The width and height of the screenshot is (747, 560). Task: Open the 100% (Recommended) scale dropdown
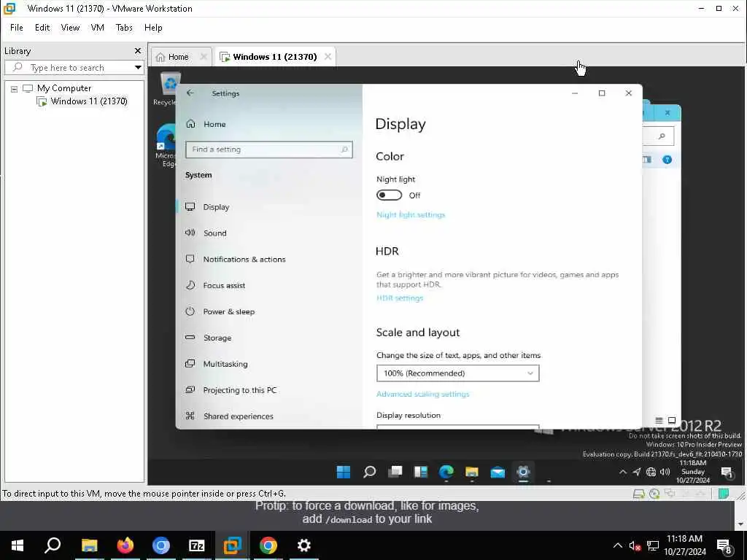[x=458, y=373]
